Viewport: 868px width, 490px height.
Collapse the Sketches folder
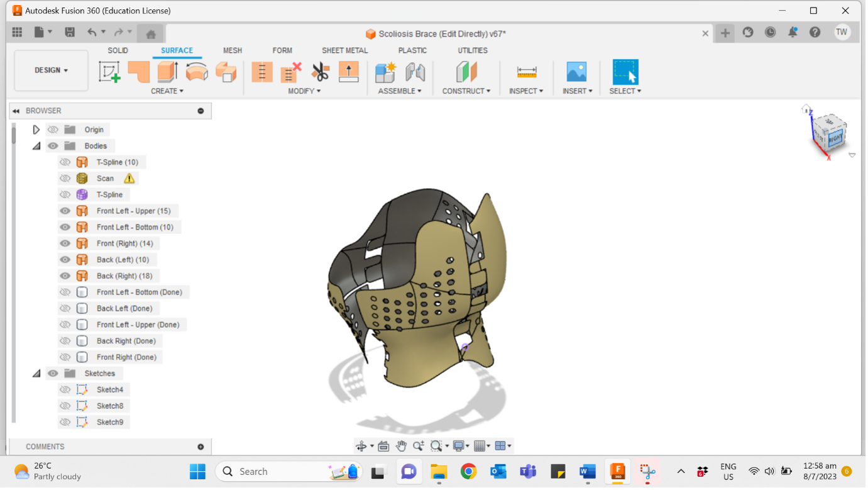(x=36, y=374)
